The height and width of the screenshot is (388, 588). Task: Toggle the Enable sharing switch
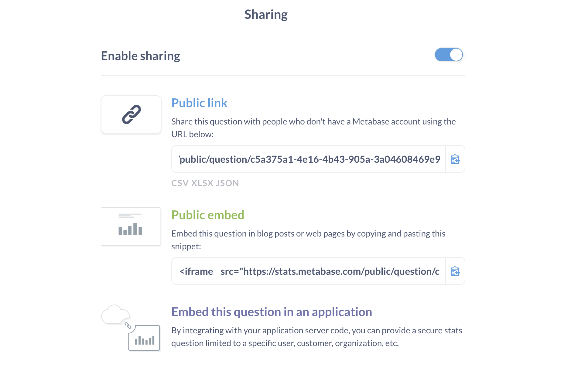point(449,55)
